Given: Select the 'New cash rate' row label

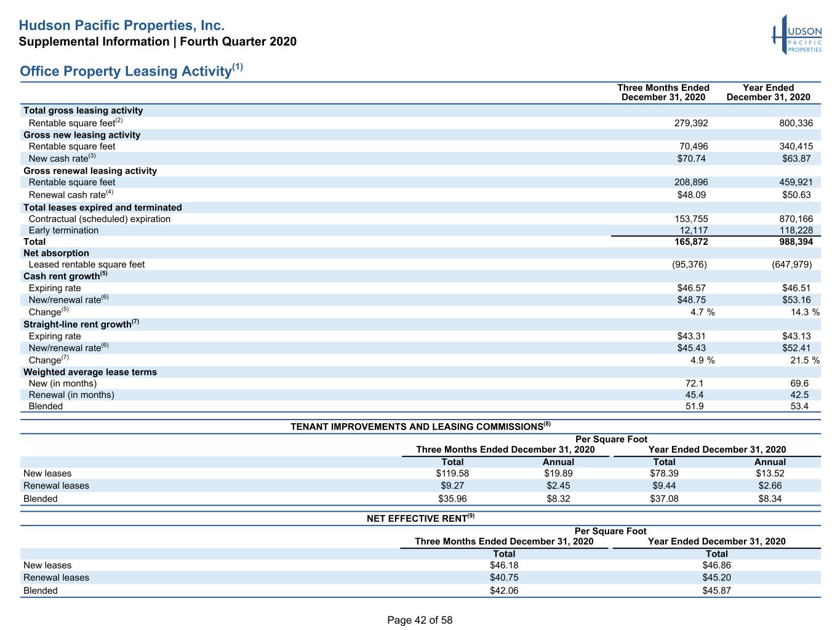Looking at the screenshot, I should [x=62, y=158].
